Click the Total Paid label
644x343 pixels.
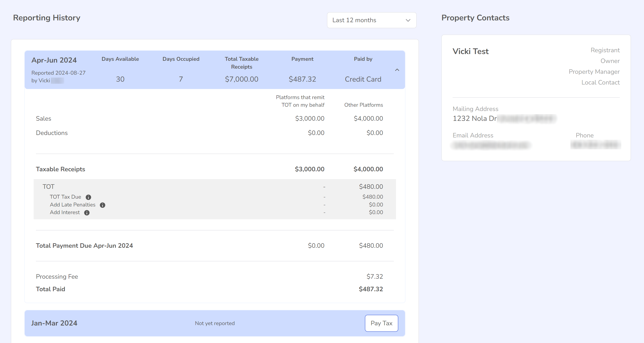[50, 289]
